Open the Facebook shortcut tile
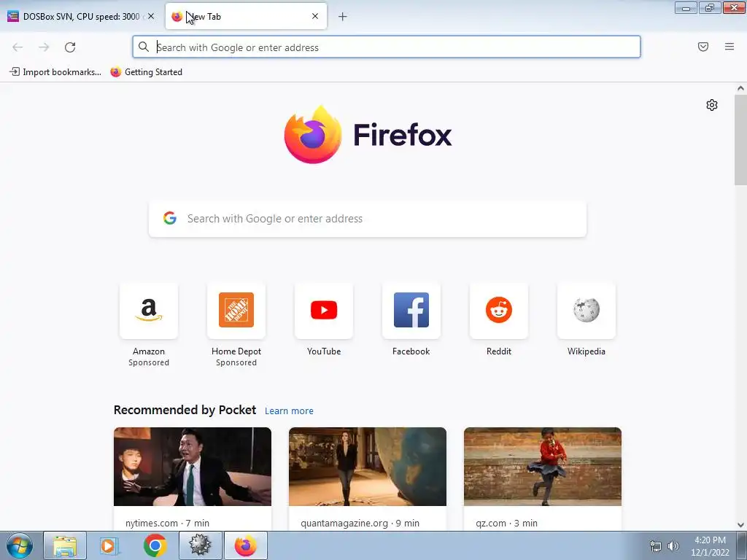This screenshot has height=560, width=747. pyautogui.click(x=411, y=311)
